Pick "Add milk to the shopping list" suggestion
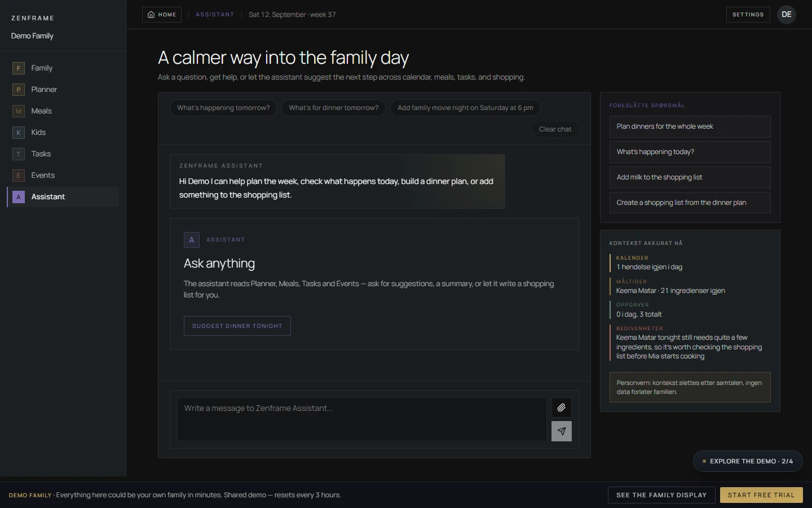 [690, 177]
